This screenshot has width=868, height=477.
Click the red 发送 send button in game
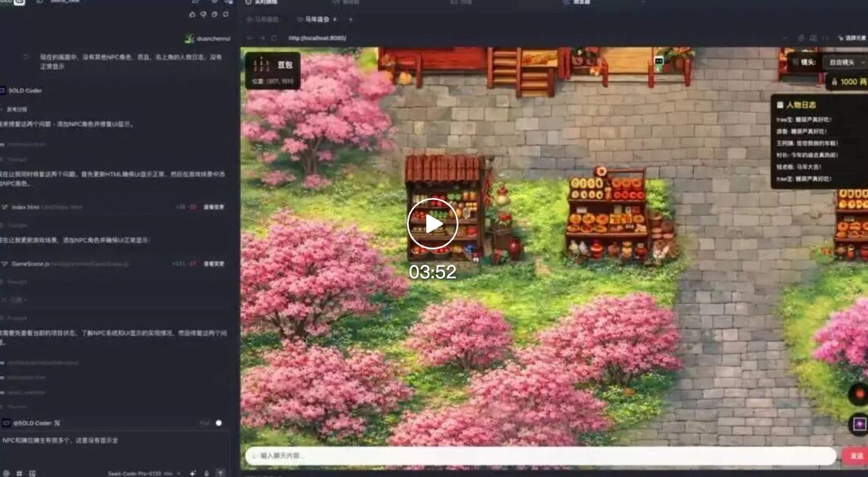[x=856, y=456]
